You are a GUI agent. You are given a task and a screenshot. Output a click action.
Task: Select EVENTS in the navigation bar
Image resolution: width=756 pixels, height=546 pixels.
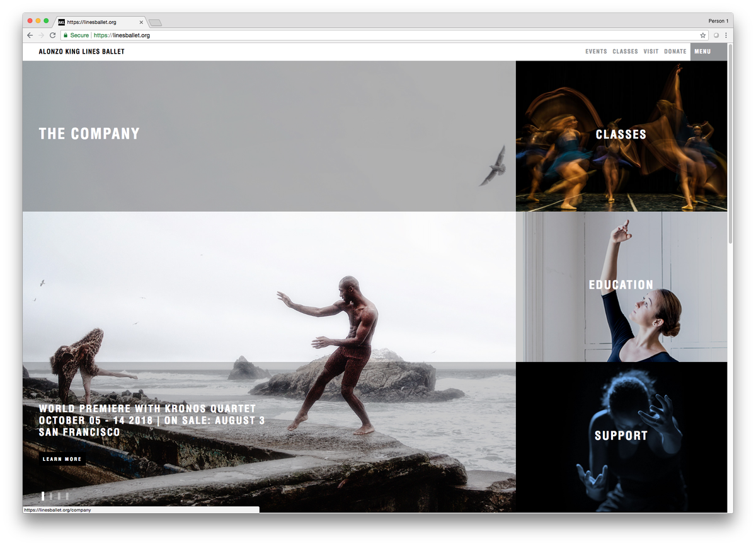(x=596, y=51)
